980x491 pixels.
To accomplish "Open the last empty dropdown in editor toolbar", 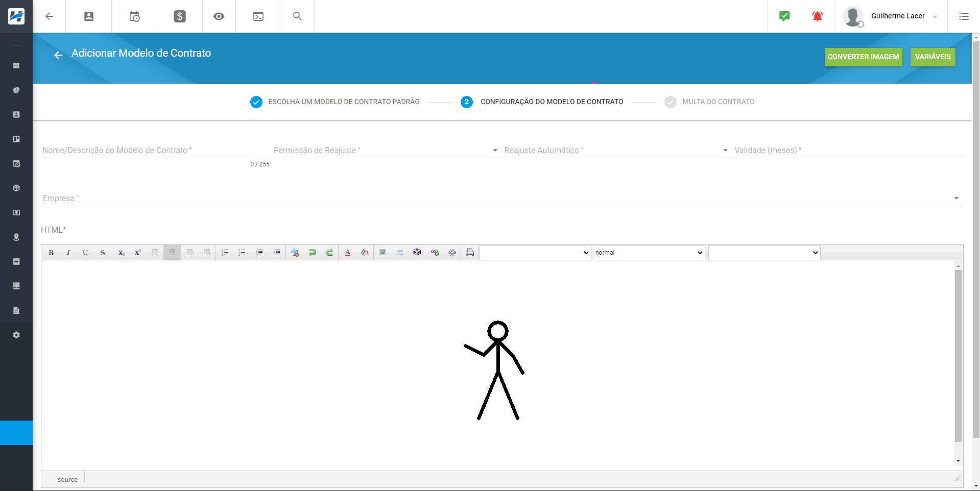I will point(764,253).
